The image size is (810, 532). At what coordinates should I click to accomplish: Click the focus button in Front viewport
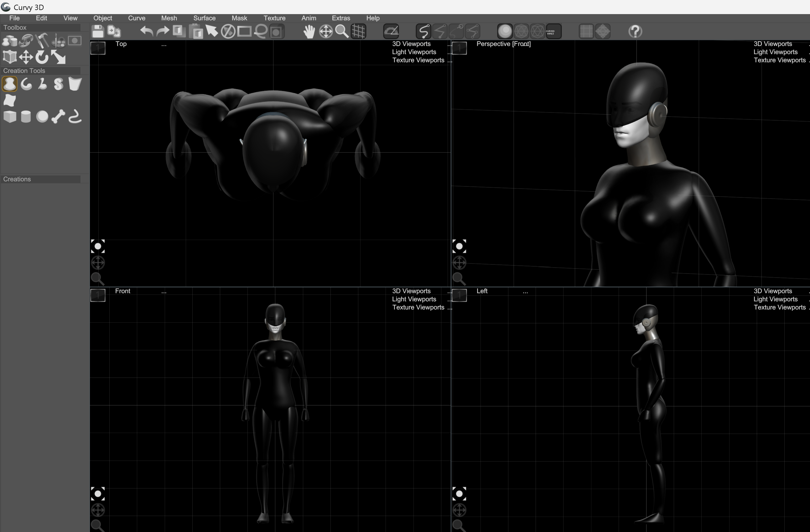[x=98, y=493]
